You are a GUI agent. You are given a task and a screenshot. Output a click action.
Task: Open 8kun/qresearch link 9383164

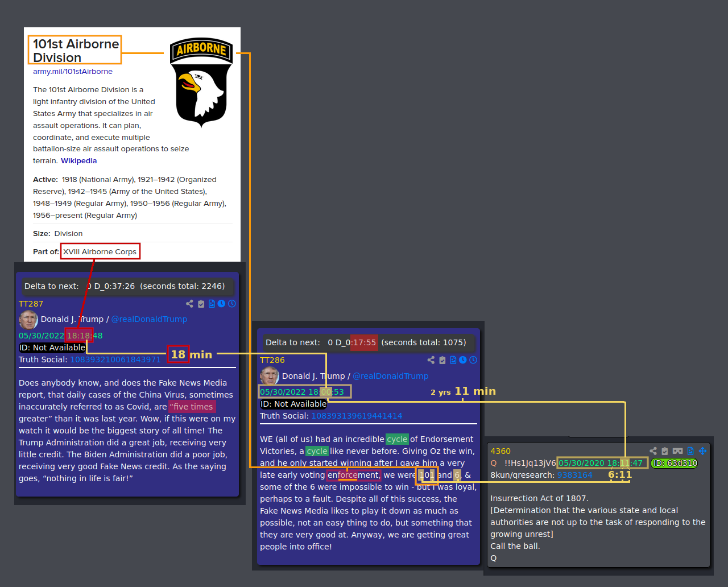click(574, 475)
